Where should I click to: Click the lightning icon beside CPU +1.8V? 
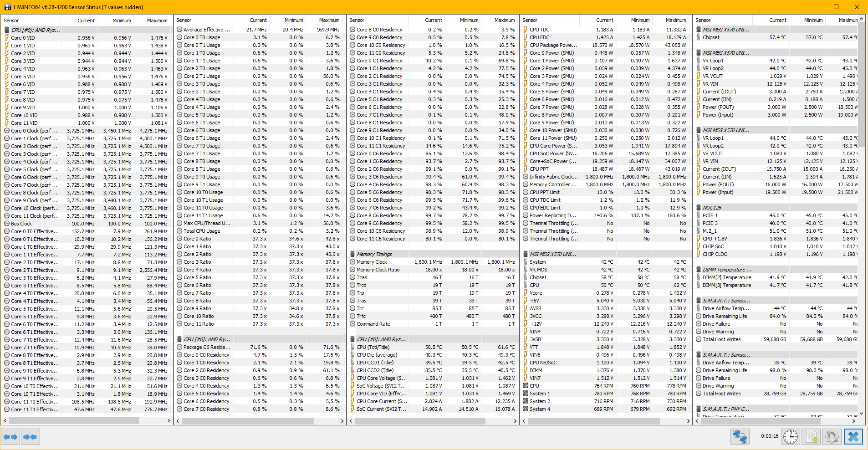pyautogui.click(x=699, y=239)
